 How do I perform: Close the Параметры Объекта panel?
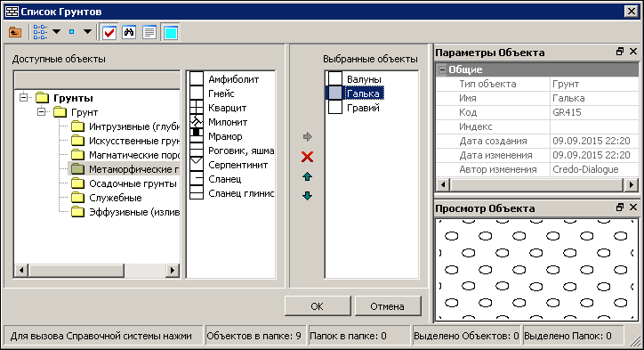tap(633, 52)
